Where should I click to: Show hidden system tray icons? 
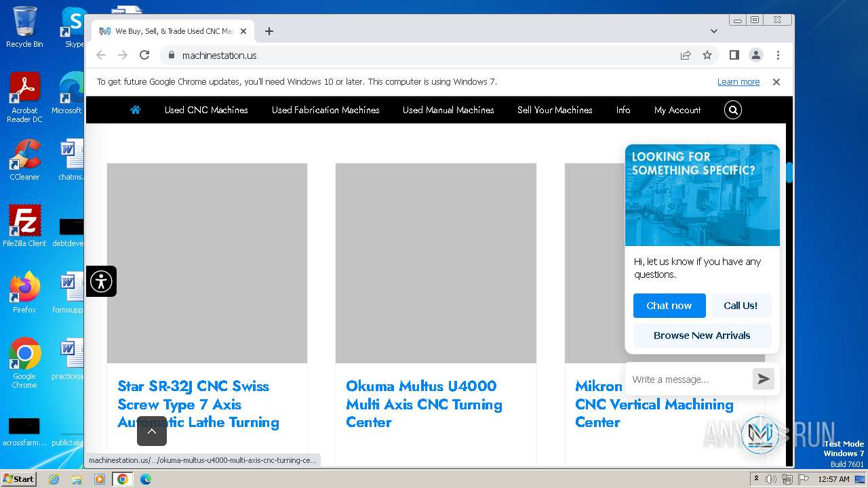point(756,479)
